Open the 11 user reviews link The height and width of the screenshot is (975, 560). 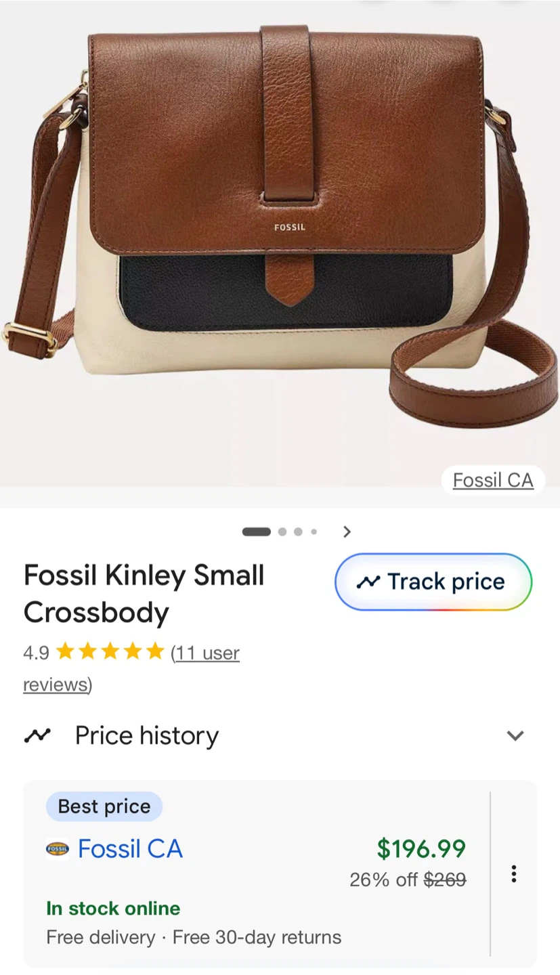(x=131, y=668)
